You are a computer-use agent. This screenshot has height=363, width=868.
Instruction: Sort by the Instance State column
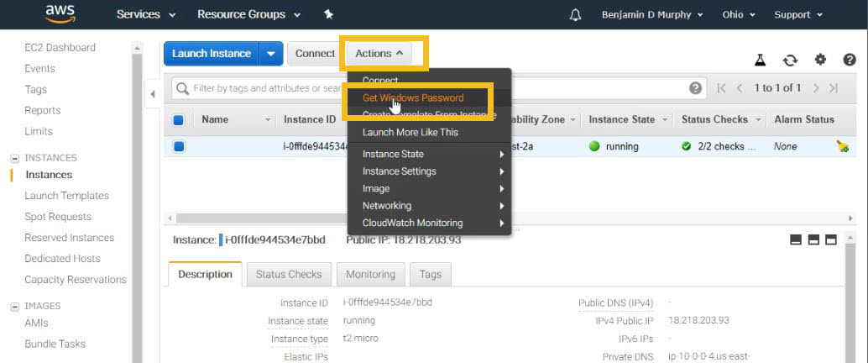click(x=630, y=119)
